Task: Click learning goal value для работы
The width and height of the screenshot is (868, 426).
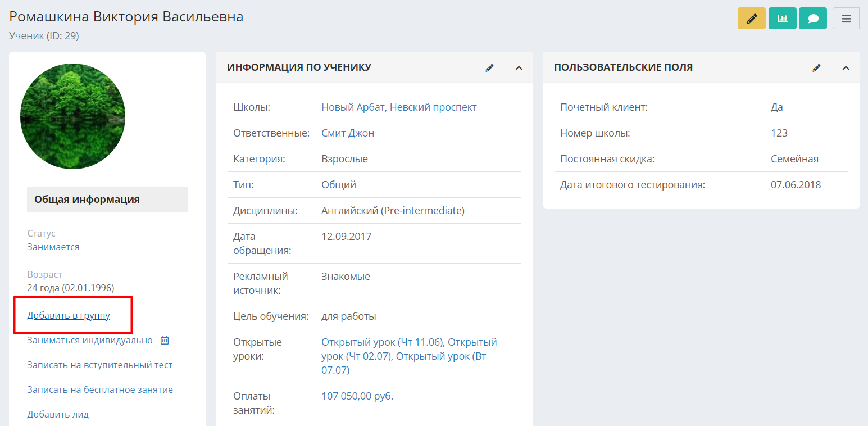Action: point(349,316)
